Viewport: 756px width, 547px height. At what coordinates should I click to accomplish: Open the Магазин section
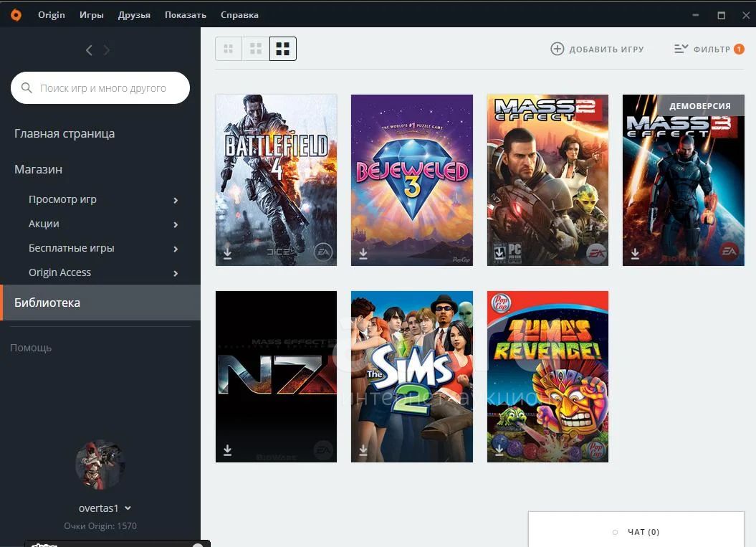pos(38,169)
